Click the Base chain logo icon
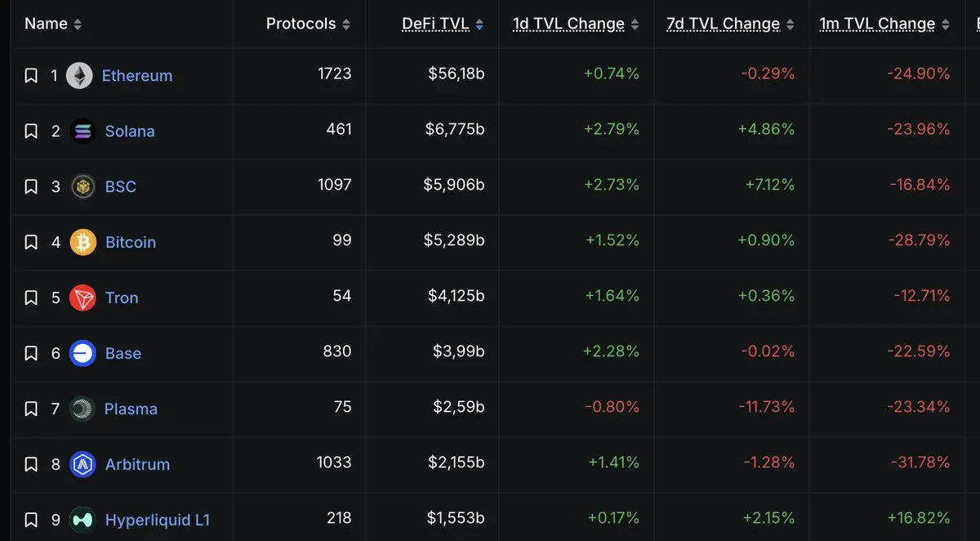The image size is (980, 541). 82,354
